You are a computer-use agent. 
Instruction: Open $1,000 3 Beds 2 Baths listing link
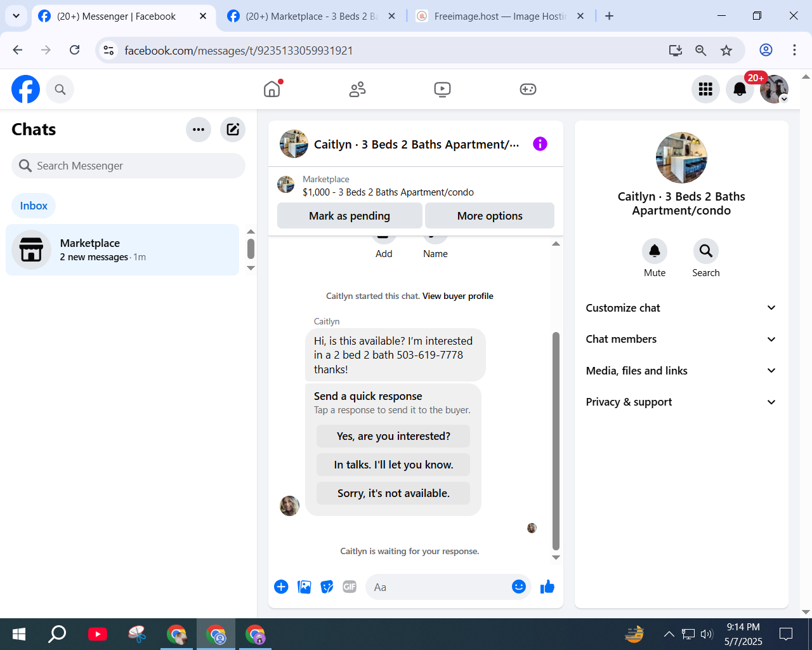388,192
